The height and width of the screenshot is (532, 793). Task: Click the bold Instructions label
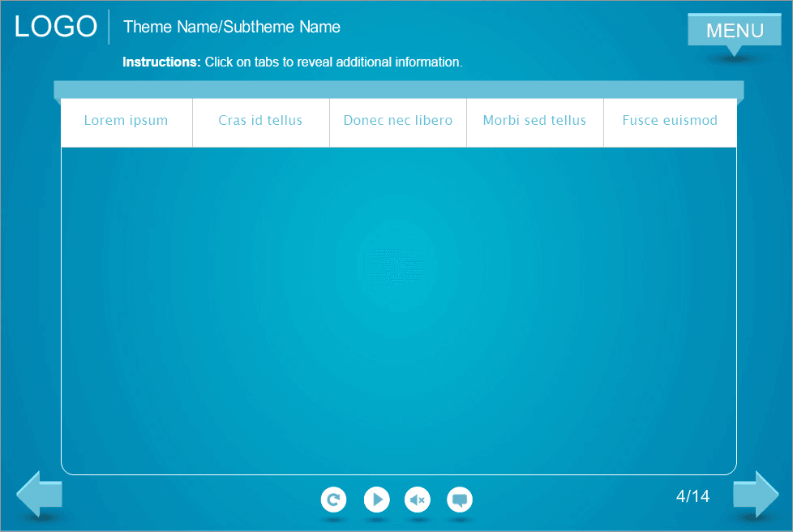tap(161, 62)
